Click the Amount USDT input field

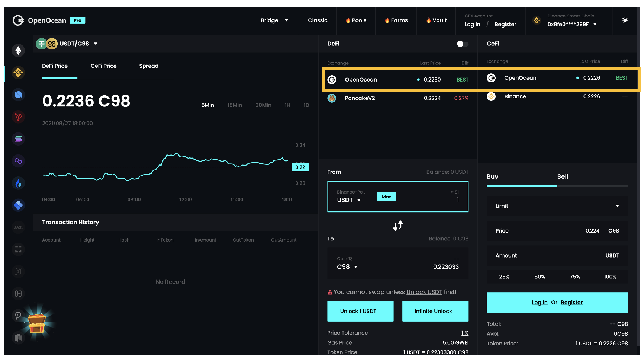pyautogui.click(x=557, y=256)
